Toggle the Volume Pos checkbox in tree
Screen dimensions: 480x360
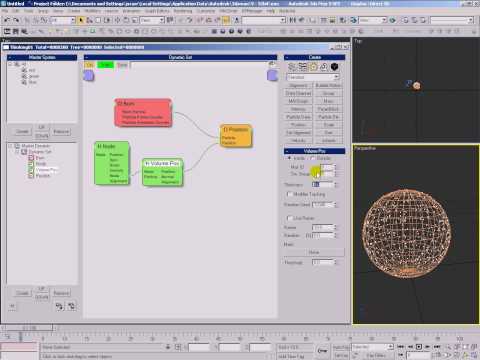(31, 170)
